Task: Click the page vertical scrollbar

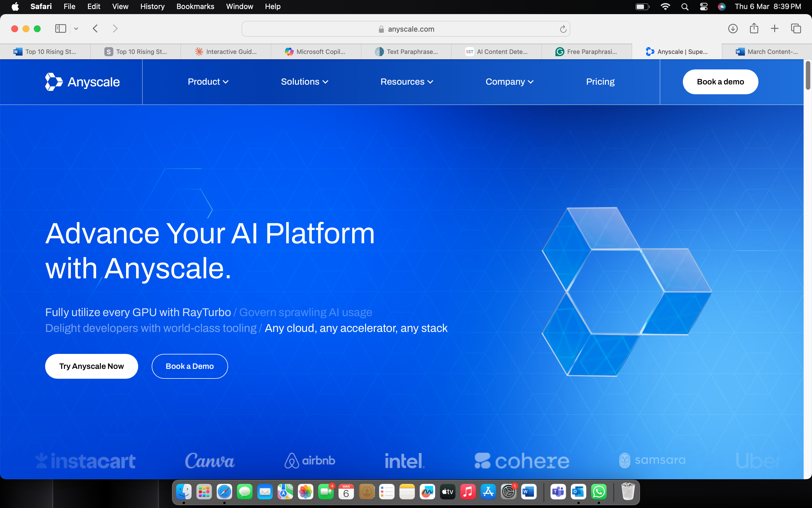Action: (808, 76)
